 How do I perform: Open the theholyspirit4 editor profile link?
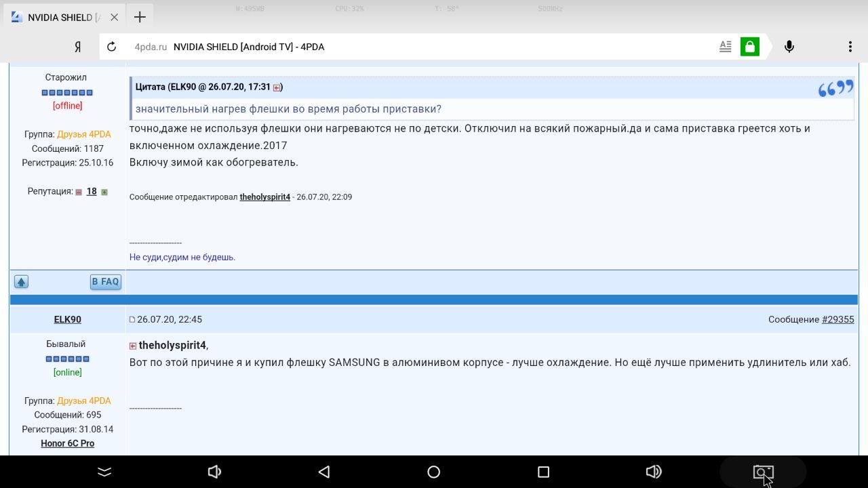point(264,197)
